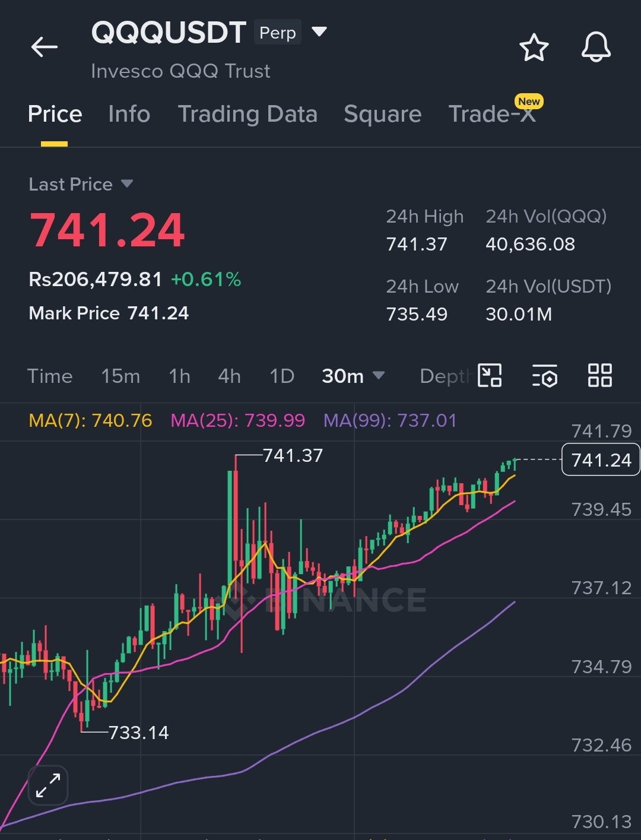Tap the 733.14 low marker on chart
The image size is (641, 840).
pos(138,733)
